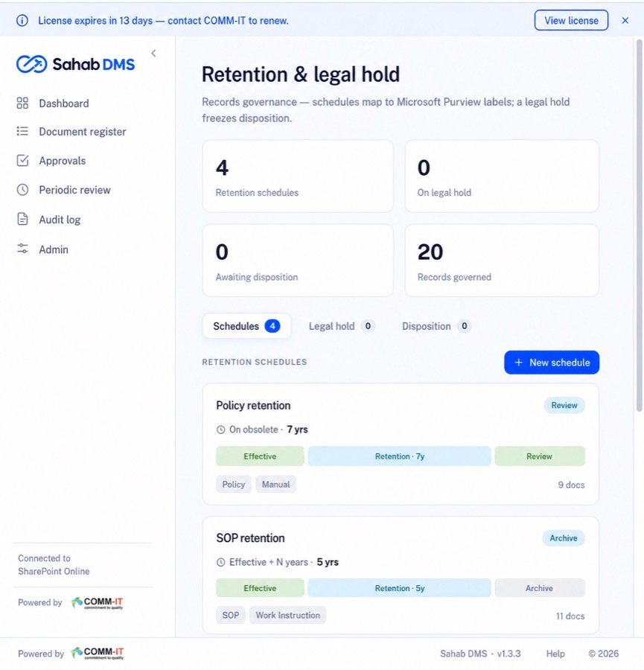
Task: Click the plus icon on New schedule
Action: (x=518, y=363)
